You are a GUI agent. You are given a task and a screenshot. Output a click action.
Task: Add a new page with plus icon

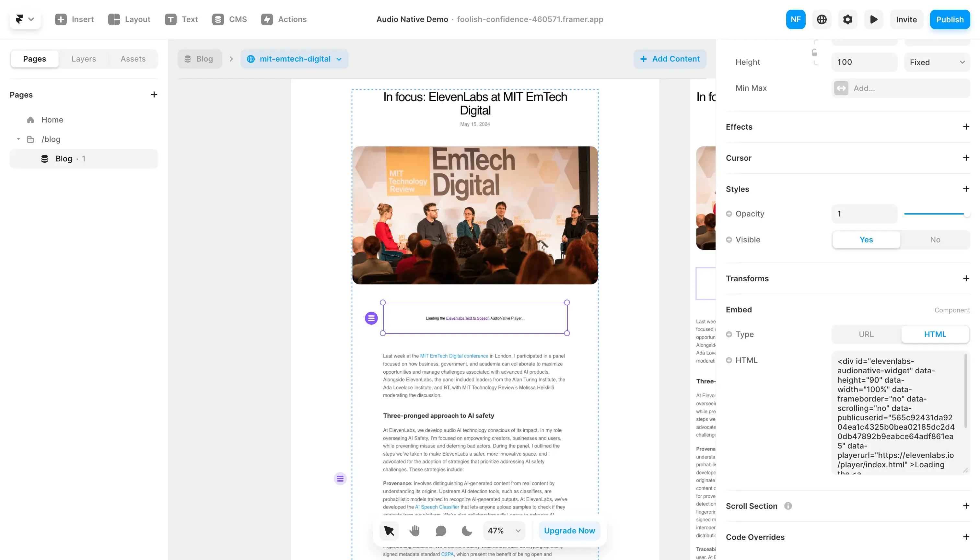(154, 95)
